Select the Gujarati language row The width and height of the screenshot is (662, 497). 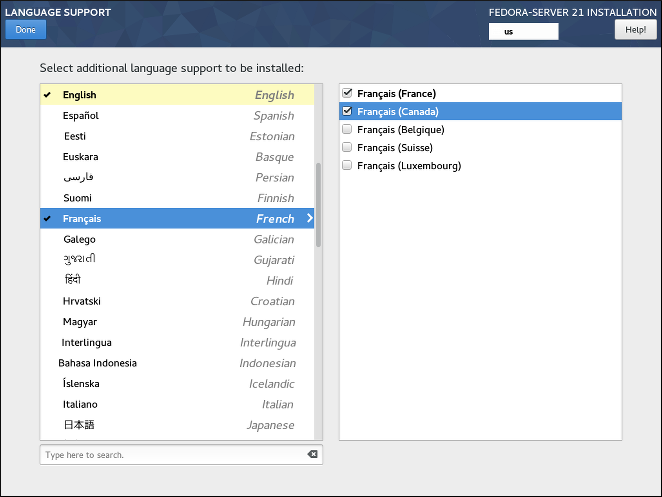click(177, 260)
